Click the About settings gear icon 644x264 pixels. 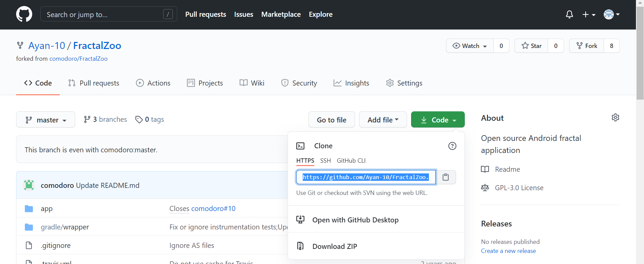[615, 117]
